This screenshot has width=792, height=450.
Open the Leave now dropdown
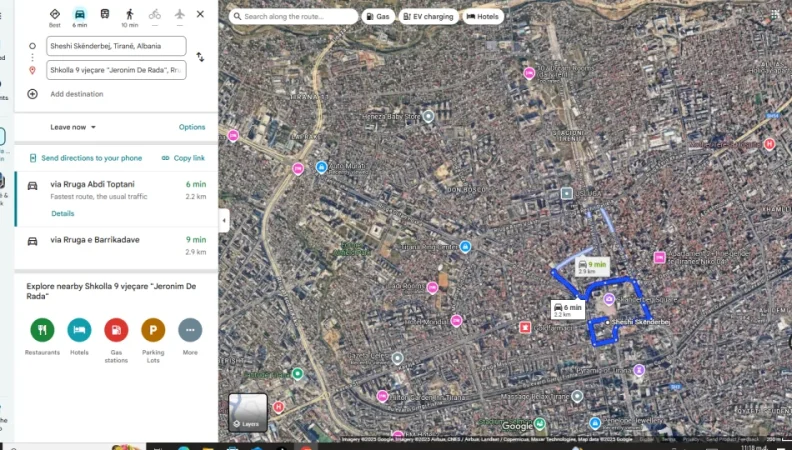click(73, 127)
